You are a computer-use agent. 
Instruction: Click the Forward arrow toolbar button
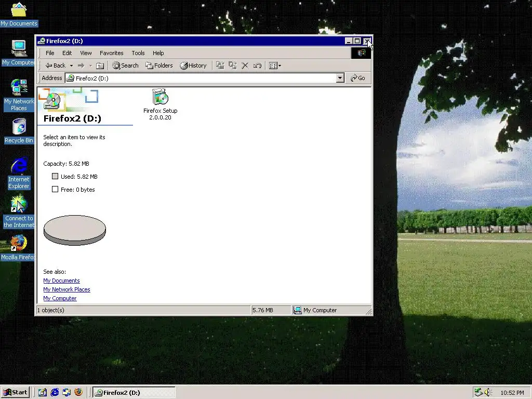point(81,65)
